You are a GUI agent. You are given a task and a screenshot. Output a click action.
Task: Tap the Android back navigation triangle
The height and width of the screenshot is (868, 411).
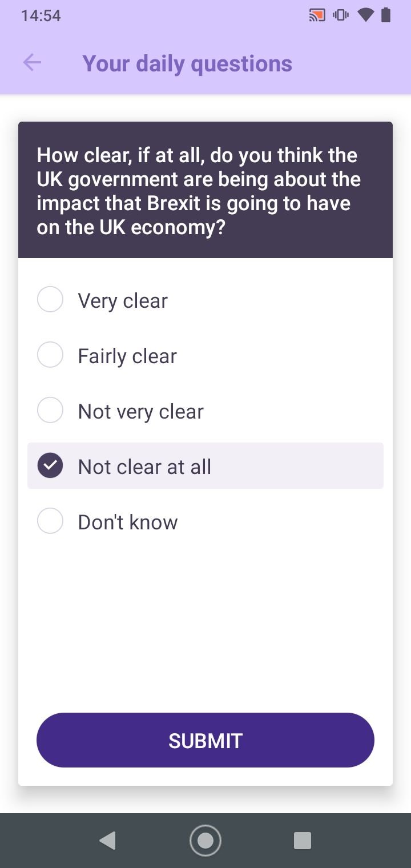coord(107,841)
